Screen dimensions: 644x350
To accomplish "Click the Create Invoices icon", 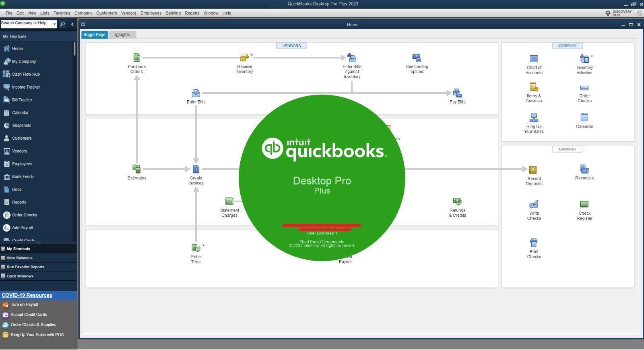I will (196, 169).
